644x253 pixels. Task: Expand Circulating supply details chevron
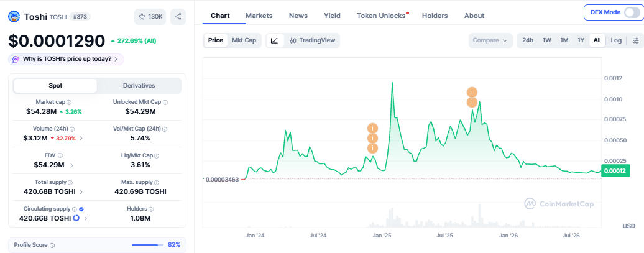pyautogui.click(x=85, y=219)
